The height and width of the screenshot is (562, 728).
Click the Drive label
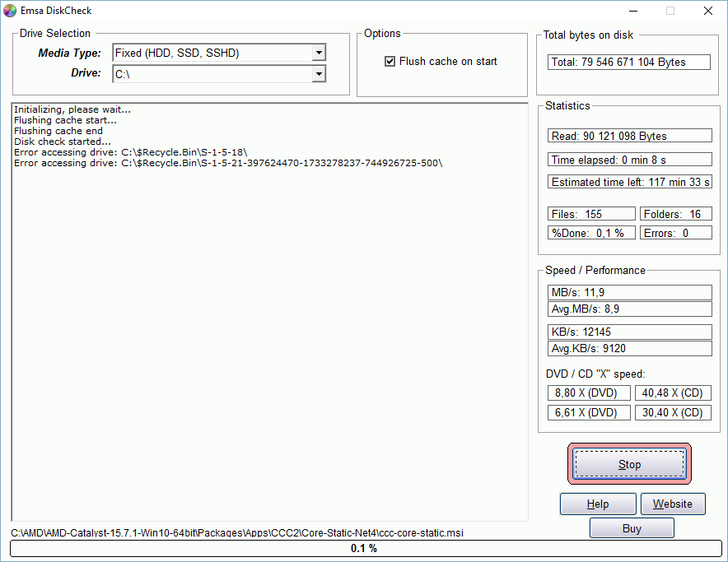[x=86, y=73]
